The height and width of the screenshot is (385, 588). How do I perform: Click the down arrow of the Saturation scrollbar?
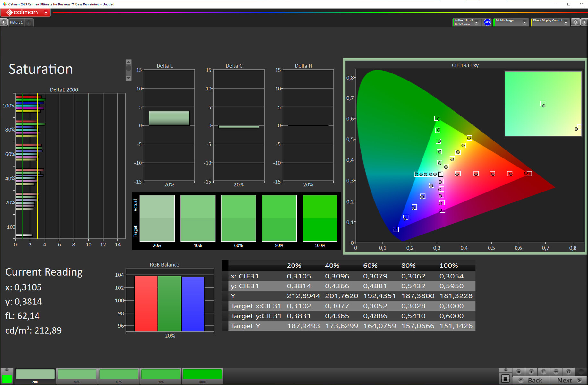[128, 78]
